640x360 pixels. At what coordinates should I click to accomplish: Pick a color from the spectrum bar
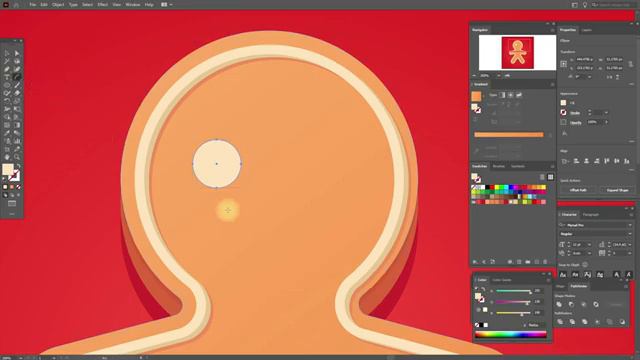[511, 334]
